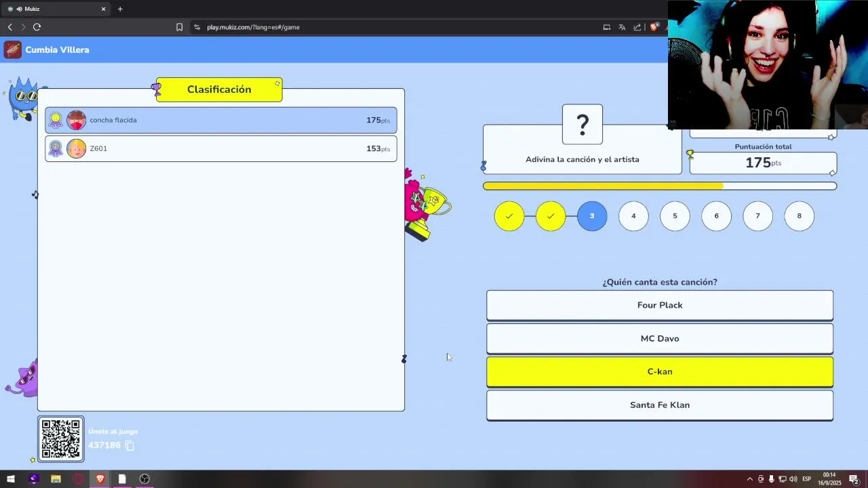Screen dimensions: 868x488
Task: Select current round 3 circle
Action: click(x=592, y=216)
